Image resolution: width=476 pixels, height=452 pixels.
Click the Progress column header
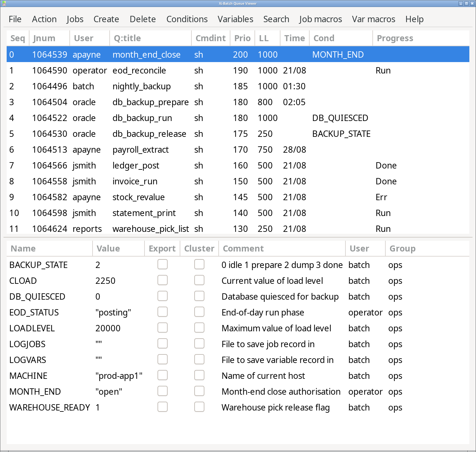coord(421,38)
